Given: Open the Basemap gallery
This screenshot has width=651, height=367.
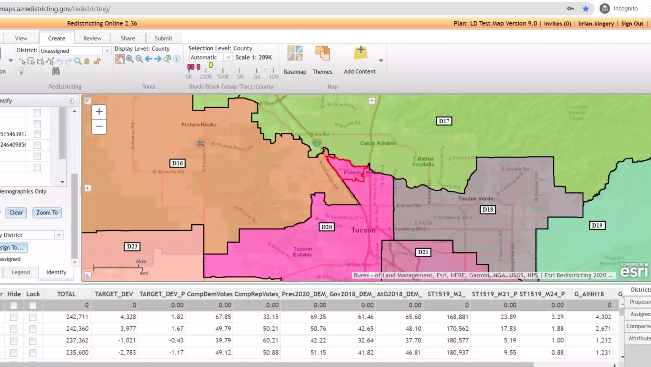Looking at the screenshot, I should coord(295,60).
